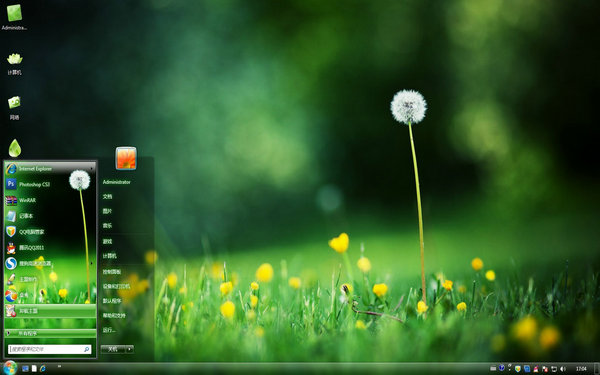Open the 运行... (Run) dialog

pos(109,330)
